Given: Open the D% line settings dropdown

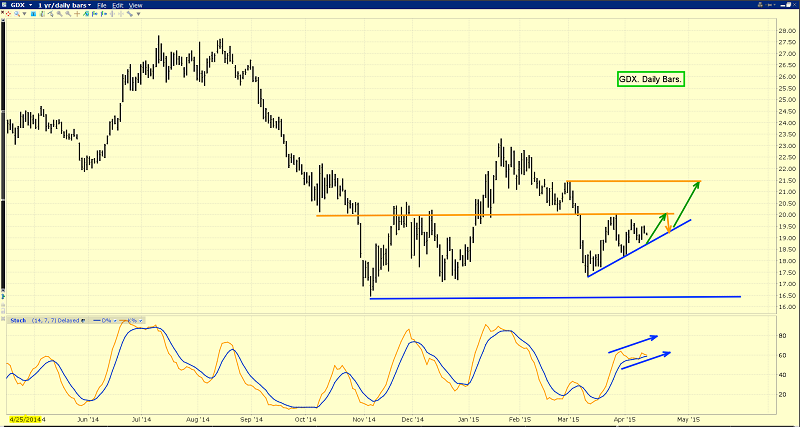Looking at the screenshot, I should 115,321.
